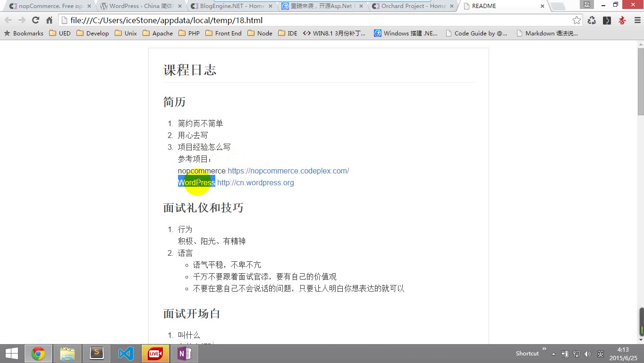Open the Windows Start button
Image resolution: width=644 pixels, height=363 pixels.
coord(11,354)
